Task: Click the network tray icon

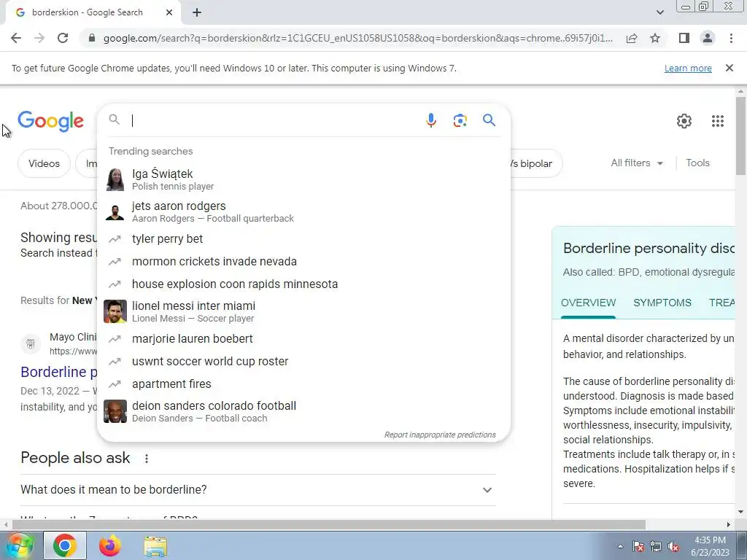Action: tap(656, 547)
